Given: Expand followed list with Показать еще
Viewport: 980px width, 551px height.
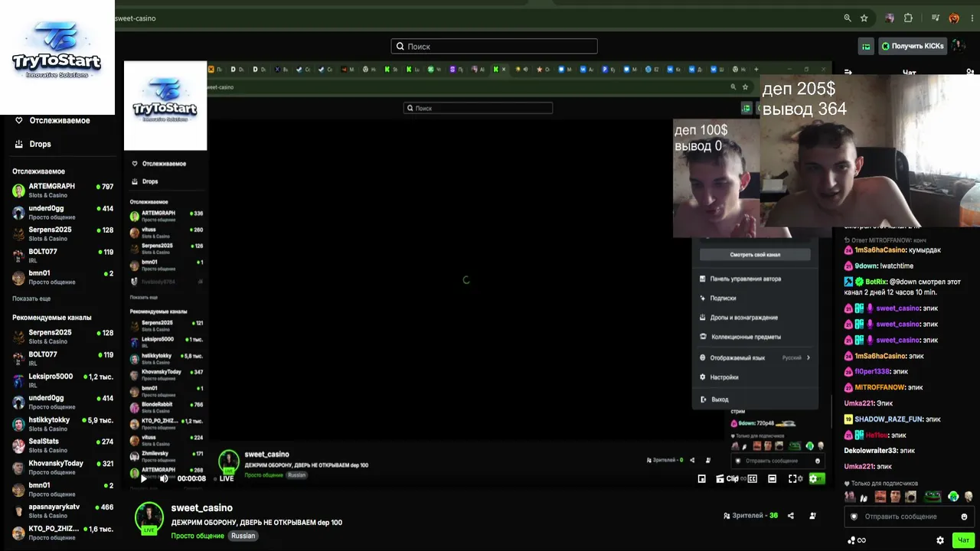Looking at the screenshot, I should (x=31, y=298).
